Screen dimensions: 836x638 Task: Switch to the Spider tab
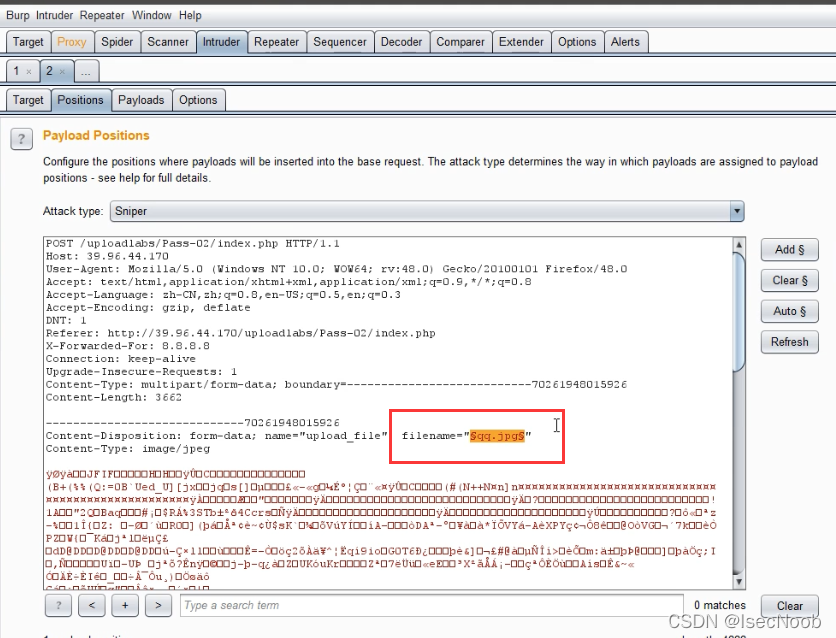[117, 42]
